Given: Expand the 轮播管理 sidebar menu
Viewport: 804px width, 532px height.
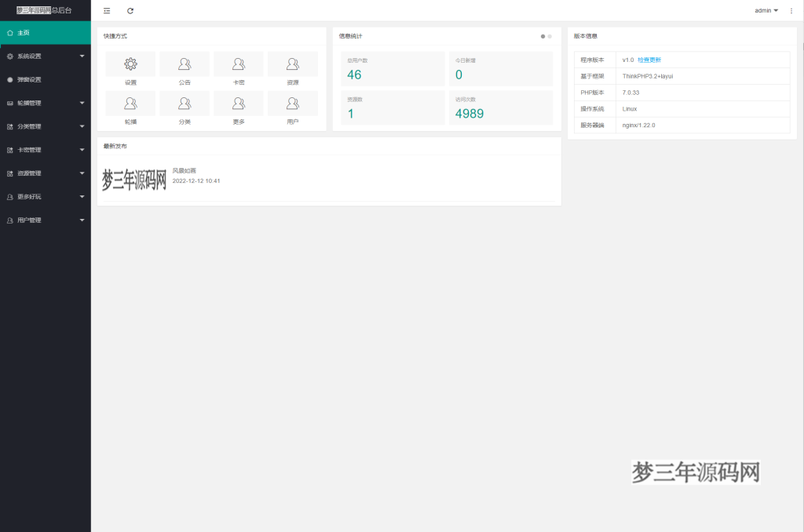Looking at the screenshot, I should [45, 103].
